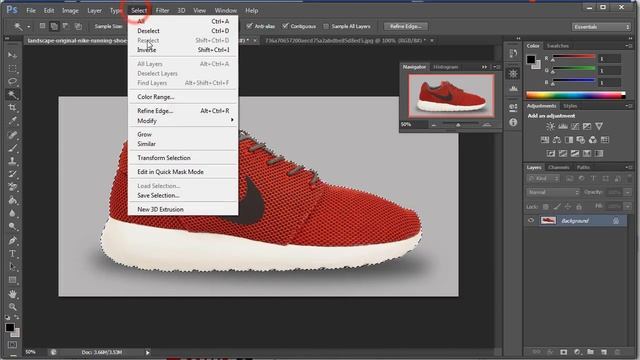Open the Color panel options menu
Screen dimensions: 640x360
point(629,46)
